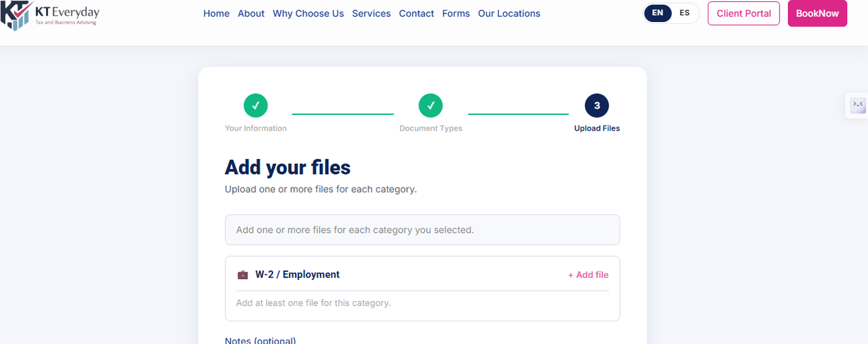Open the Services menu item
This screenshot has height=344, width=868.
point(372,13)
